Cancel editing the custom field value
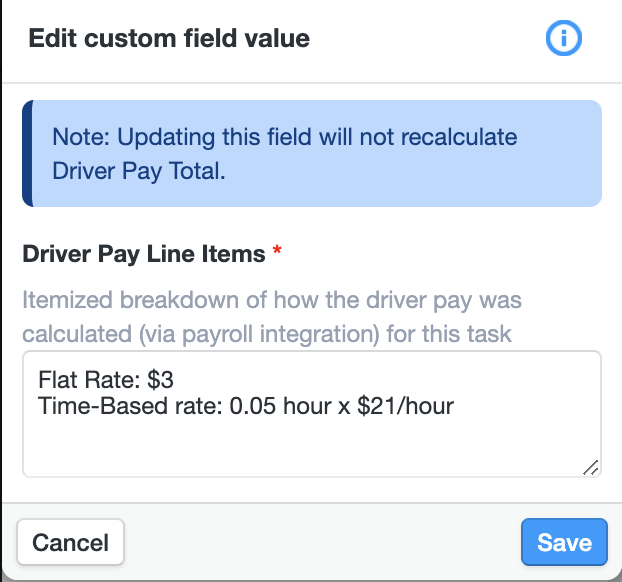This screenshot has height=582, width=622. coord(71,542)
